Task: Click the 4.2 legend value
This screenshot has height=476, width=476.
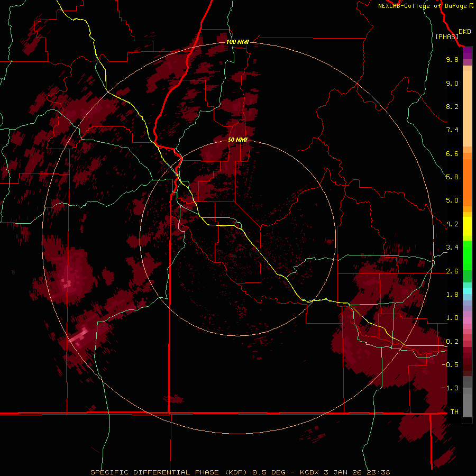Action: click(x=452, y=224)
